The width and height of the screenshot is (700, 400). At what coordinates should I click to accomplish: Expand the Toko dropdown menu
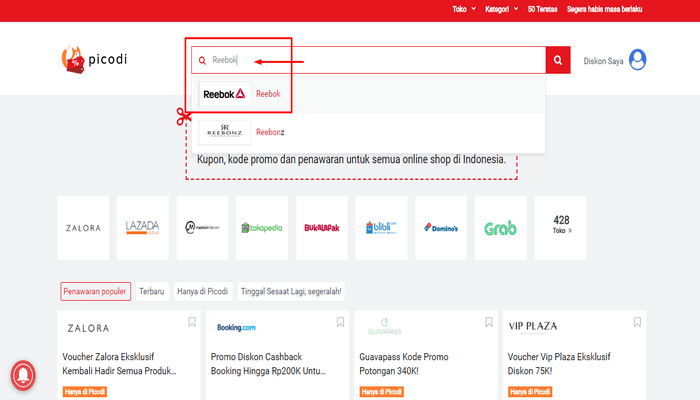[464, 9]
